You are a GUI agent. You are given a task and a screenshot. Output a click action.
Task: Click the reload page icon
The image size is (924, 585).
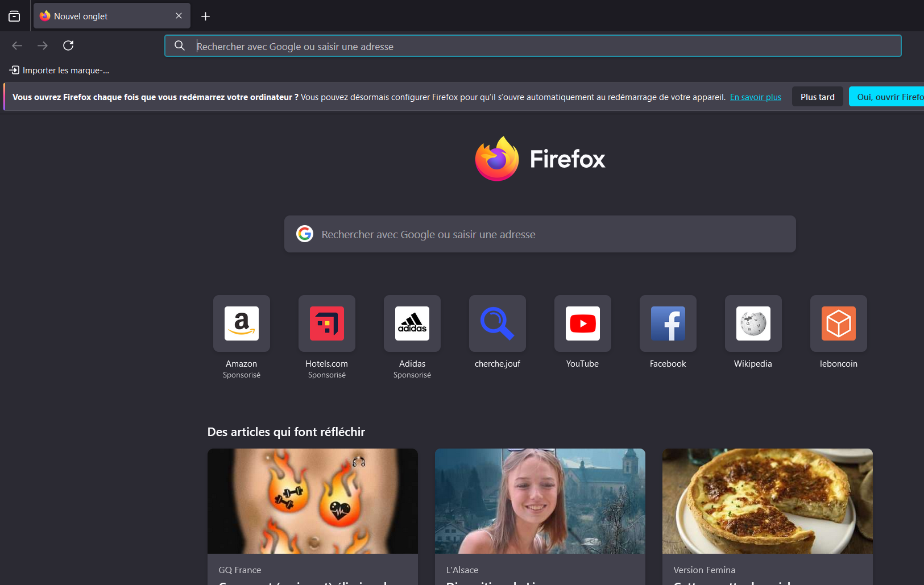[68, 45]
